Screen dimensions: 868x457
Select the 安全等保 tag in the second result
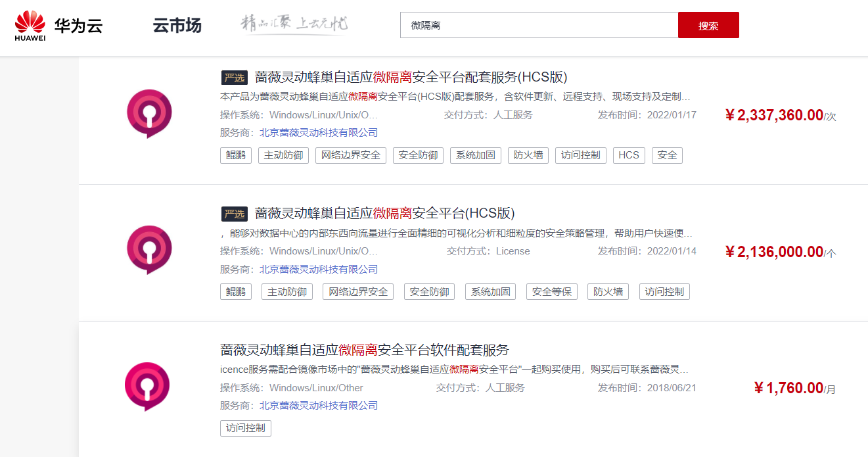[x=552, y=292]
